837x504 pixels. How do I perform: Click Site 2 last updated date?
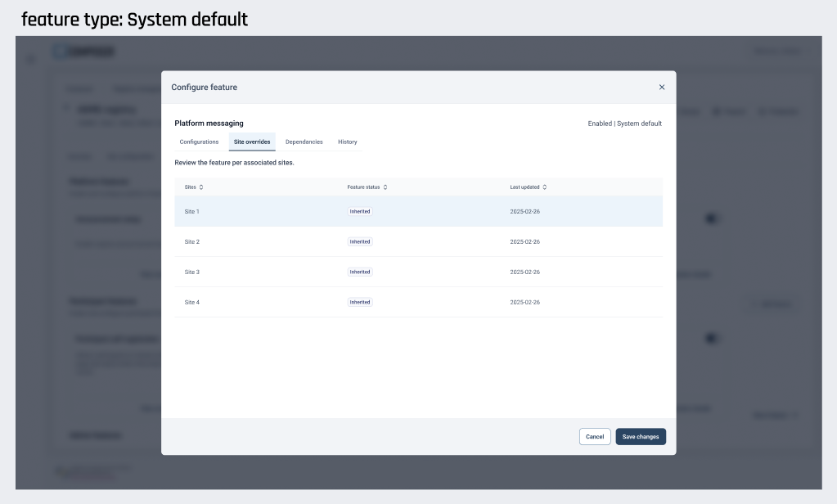524,242
